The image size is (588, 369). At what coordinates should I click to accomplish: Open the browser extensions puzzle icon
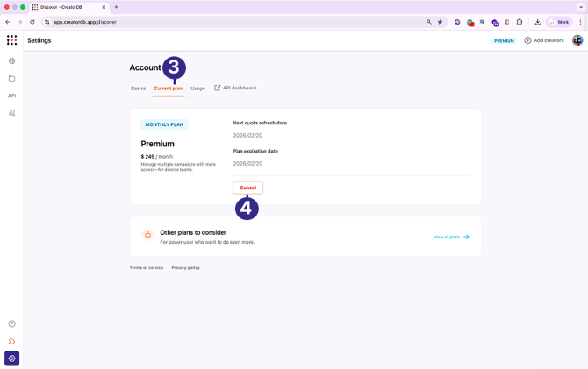pos(520,22)
